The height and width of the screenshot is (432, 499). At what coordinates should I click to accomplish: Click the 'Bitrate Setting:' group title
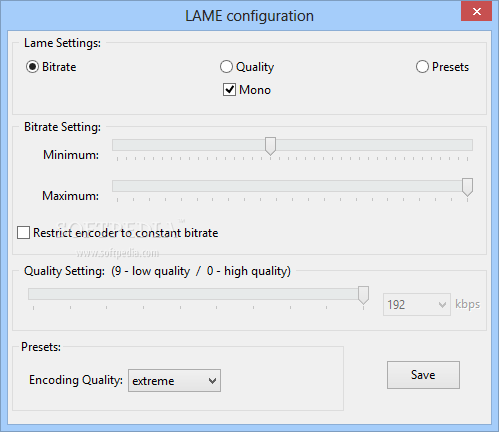click(62, 127)
